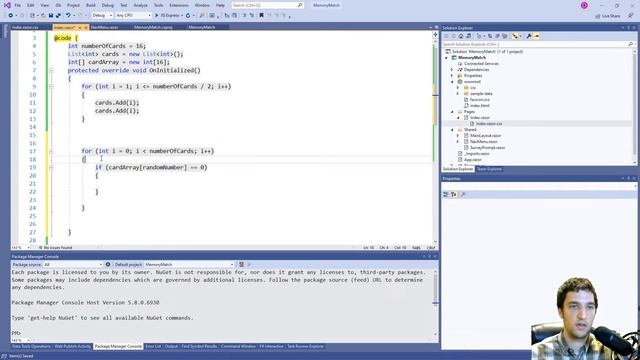The width and height of the screenshot is (640, 360).
Task: Click the Undo arrow icon
Action: click(68, 16)
